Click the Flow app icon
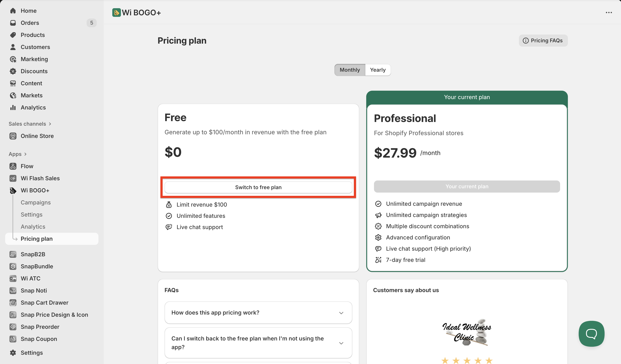This screenshot has width=621, height=364. 13,166
